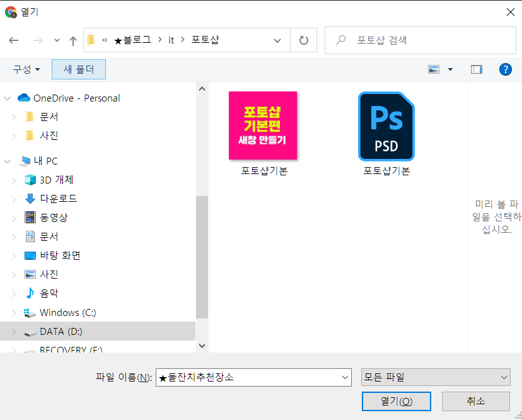Screen dimensions: 522x420
Task: Click the 열기(O) button
Action: 396,401
